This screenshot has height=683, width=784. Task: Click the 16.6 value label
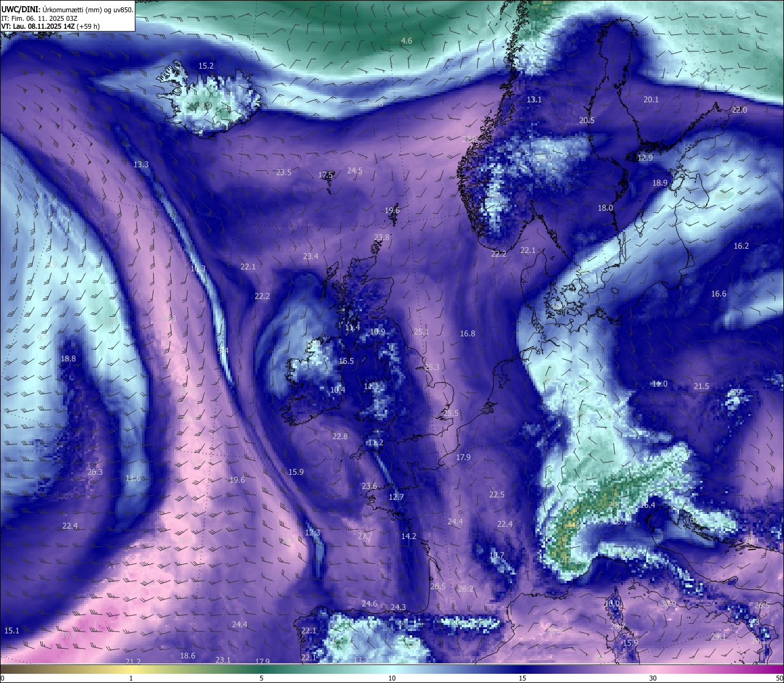(x=718, y=293)
